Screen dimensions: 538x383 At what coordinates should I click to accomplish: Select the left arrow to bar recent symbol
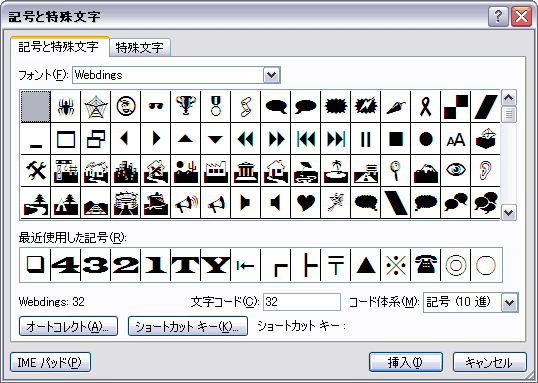pos(246,265)
